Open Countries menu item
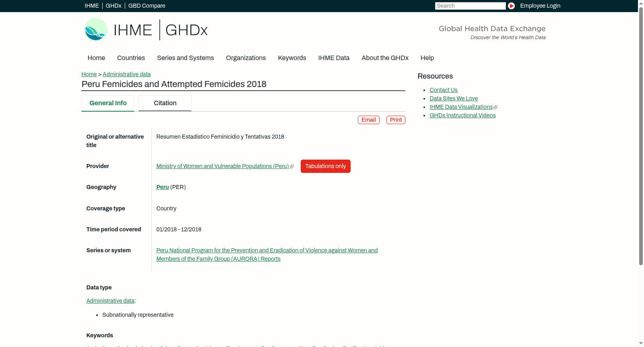644x347 pixels. click(131, 58)
